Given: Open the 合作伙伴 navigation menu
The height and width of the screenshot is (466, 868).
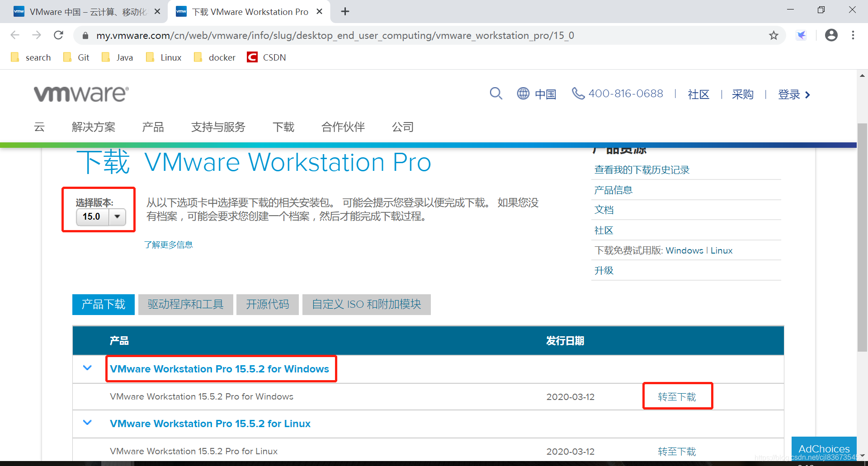Looking at the screenshot, I should pos(343,127).
